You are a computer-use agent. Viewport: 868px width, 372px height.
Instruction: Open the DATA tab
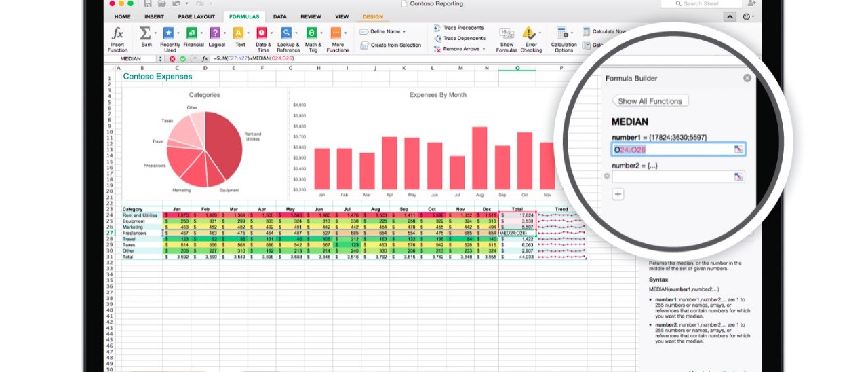pyautogui.click(x=279, y=17)
